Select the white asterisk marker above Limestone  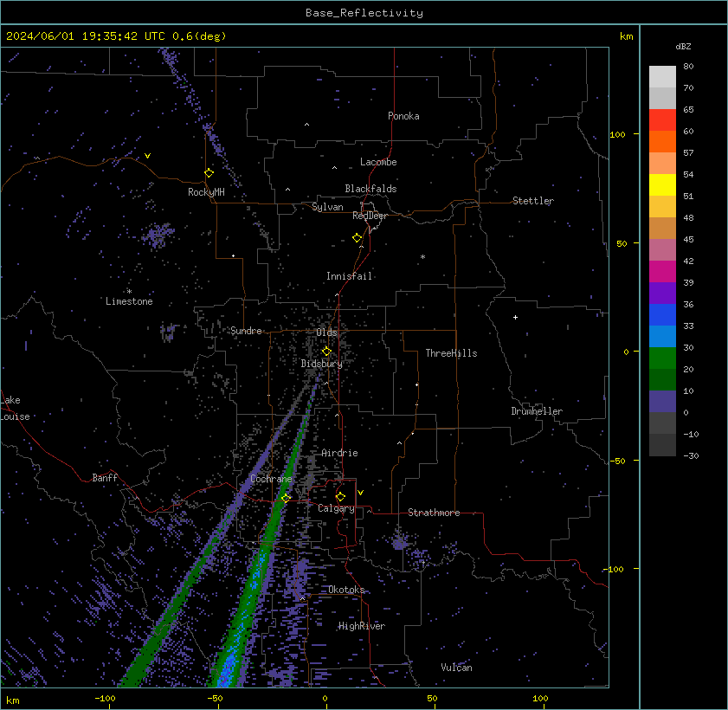pos(129,291)
